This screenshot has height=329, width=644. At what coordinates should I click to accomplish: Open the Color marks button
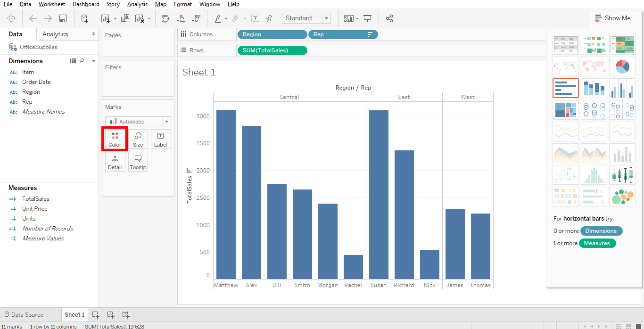point(115,140)
